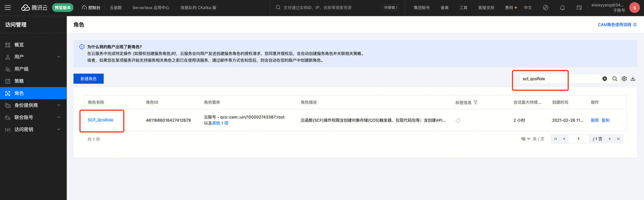Click the 访问密钥 key icon
Image resolution: width=644 pixels, height=200 pixels.
[x=7, y=129]
